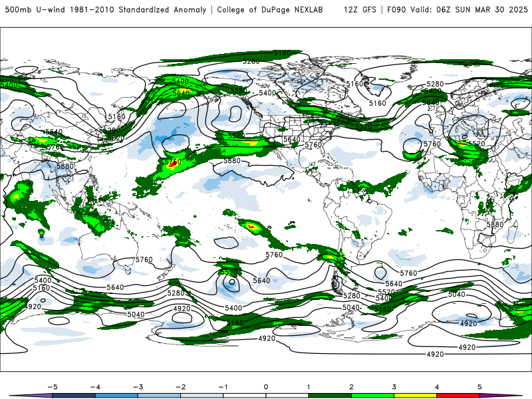Click the '1' value on the color scale
Image resolution: width=532 pixels, height=399 pixels.
coord(309,387)
